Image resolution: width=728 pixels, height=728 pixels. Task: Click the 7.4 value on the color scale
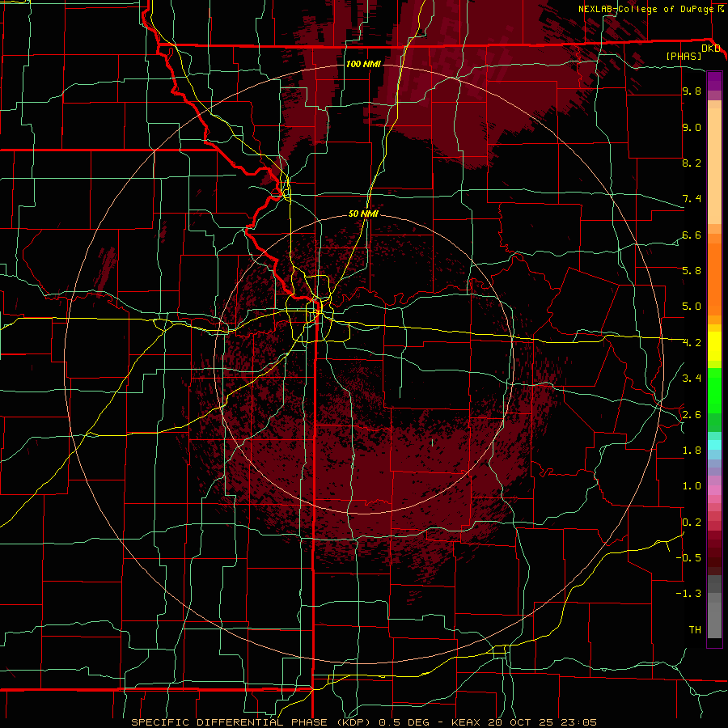click(x=692, y=199)
